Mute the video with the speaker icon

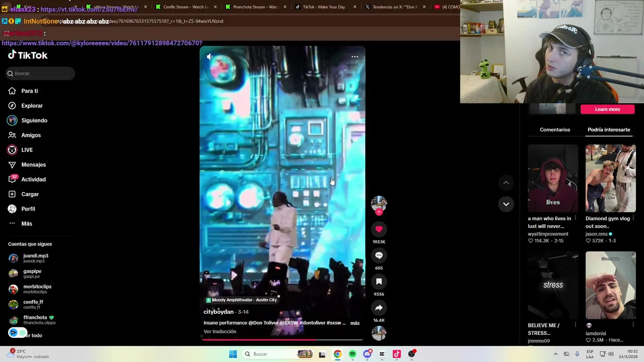pyautogui.click(x=210, y=57)
